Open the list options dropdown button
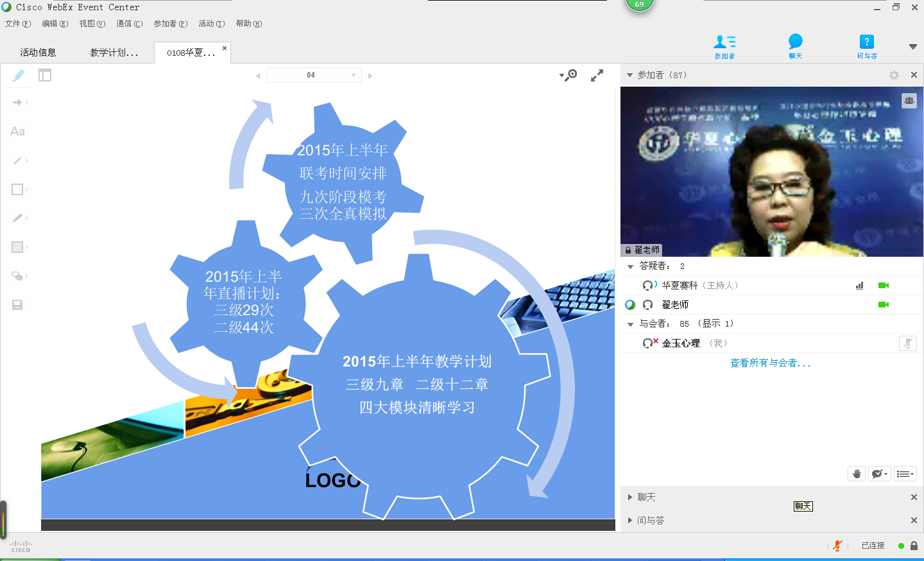Image resolution: width=924 pixels, height=561 pixels. 905,474
